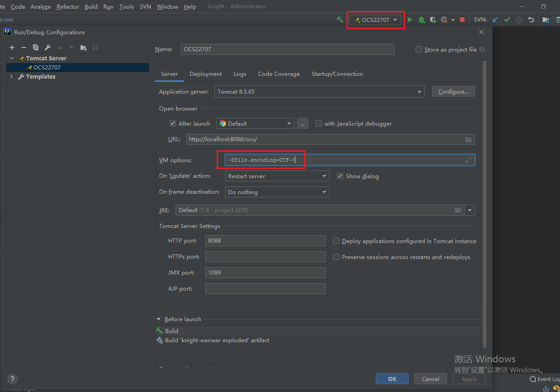Enable Store as project file checkbox

(x=419, y=49)
